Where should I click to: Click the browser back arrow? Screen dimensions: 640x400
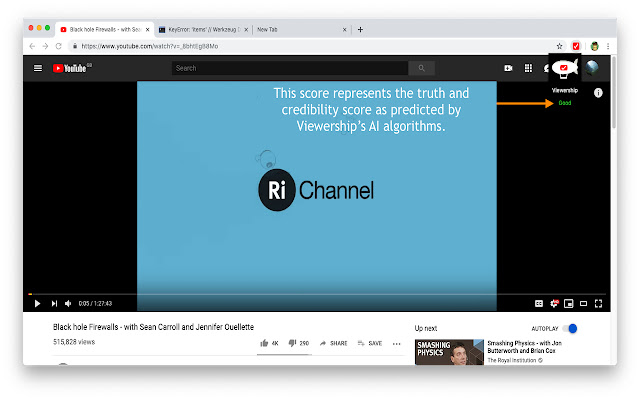click(x=32, y=46)
